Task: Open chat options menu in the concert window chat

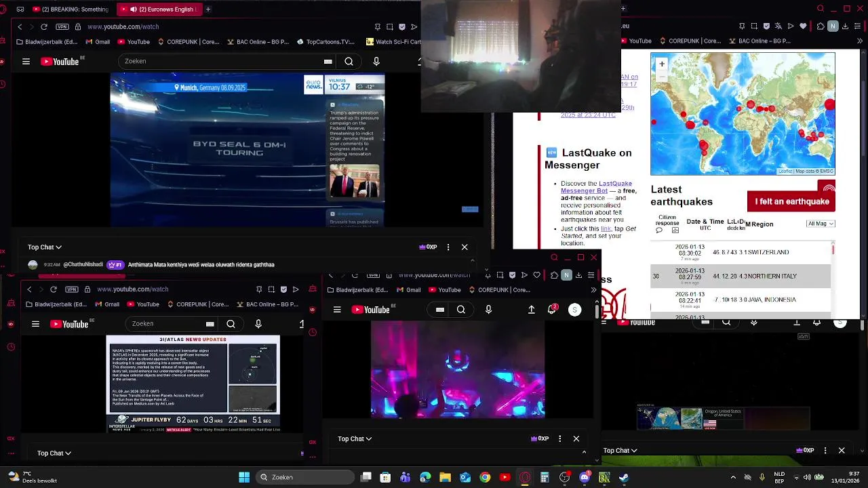Action: coord(560,439)
